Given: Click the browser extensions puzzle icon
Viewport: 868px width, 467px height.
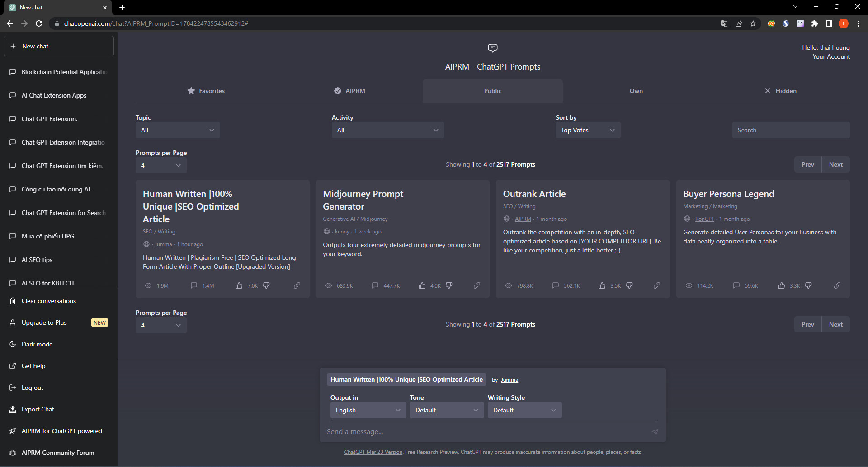Looking at the screenshot, I should (815, 23).
